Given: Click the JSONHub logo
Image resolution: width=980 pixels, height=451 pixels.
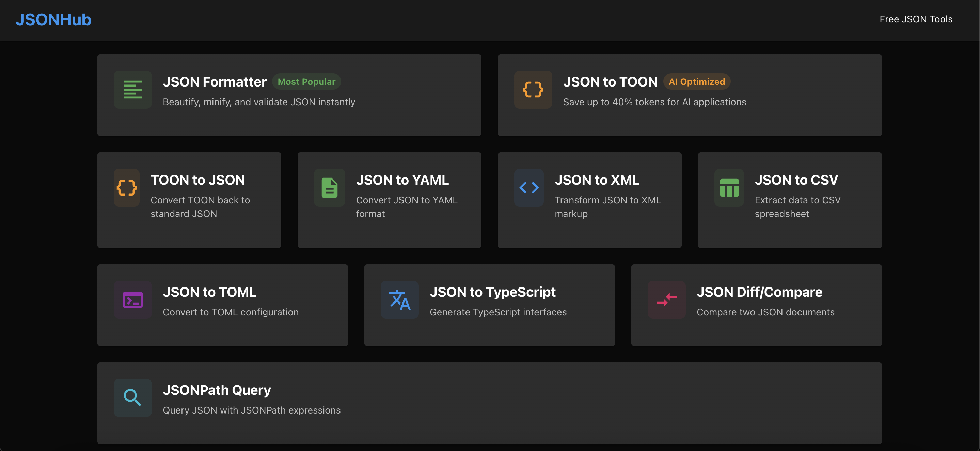Looking at the screenshot, I should click(54, 20).
